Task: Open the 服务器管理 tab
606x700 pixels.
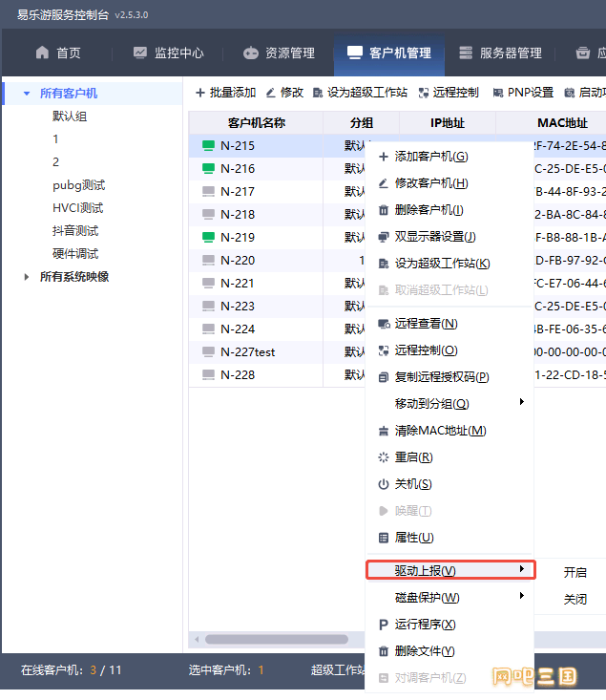Action: [501, 53]
